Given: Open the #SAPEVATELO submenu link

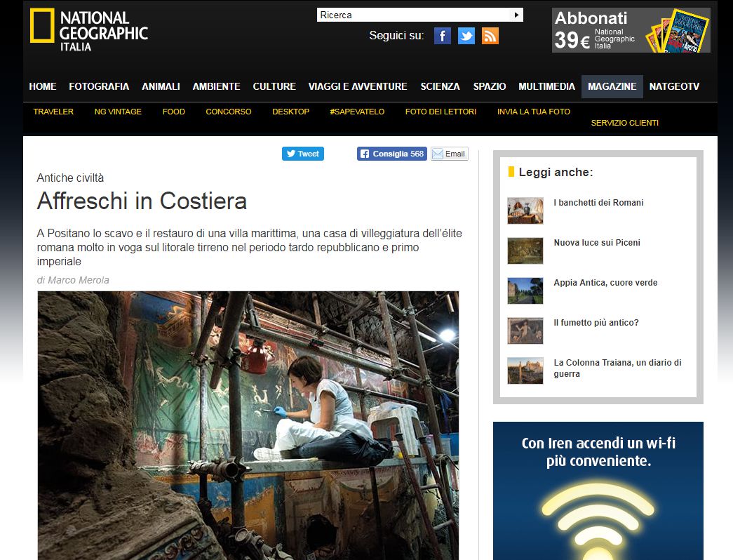Looking at the screenshot, I should (357, 112).
